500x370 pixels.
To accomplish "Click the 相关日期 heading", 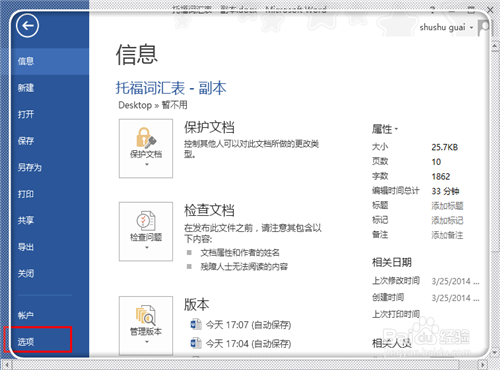I will pos(392,262).
